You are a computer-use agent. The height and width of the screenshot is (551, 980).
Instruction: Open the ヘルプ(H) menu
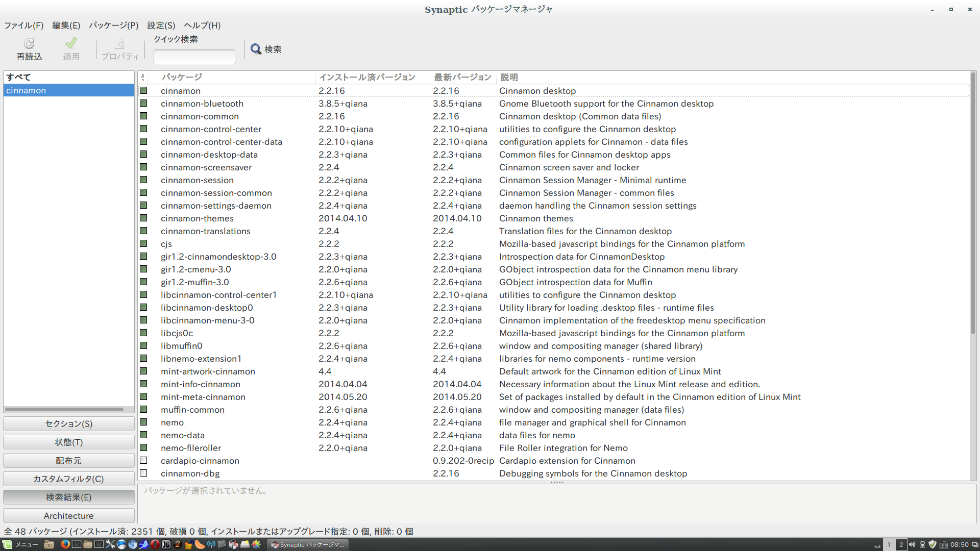pyautogui.click(x=202, y=25)
